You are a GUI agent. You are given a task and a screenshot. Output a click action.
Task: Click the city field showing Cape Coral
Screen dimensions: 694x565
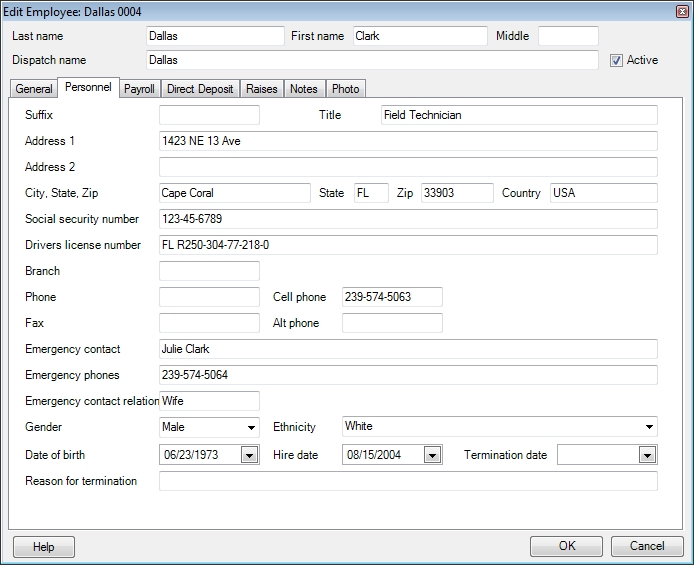click(x=235, y=193)
